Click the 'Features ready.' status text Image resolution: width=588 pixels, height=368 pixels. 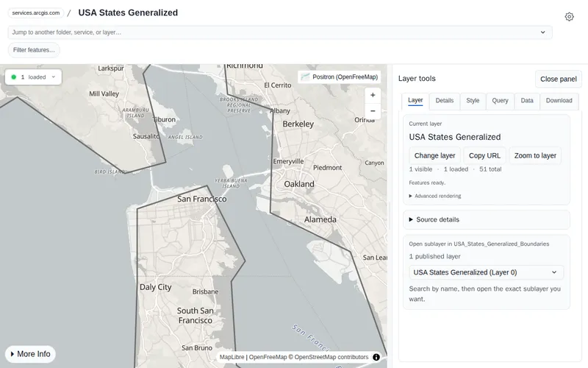(x=427, y=183)
